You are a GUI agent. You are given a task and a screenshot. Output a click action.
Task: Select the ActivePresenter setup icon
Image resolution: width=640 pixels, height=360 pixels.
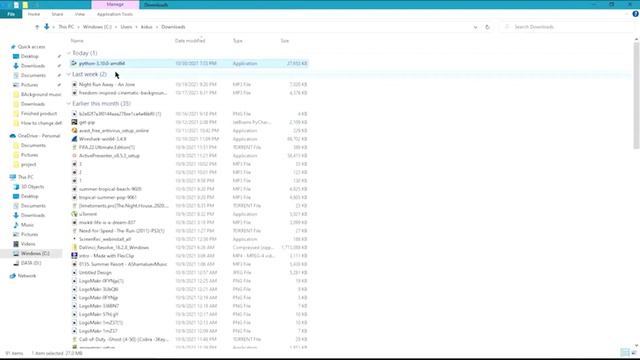(x=74, y=156)
